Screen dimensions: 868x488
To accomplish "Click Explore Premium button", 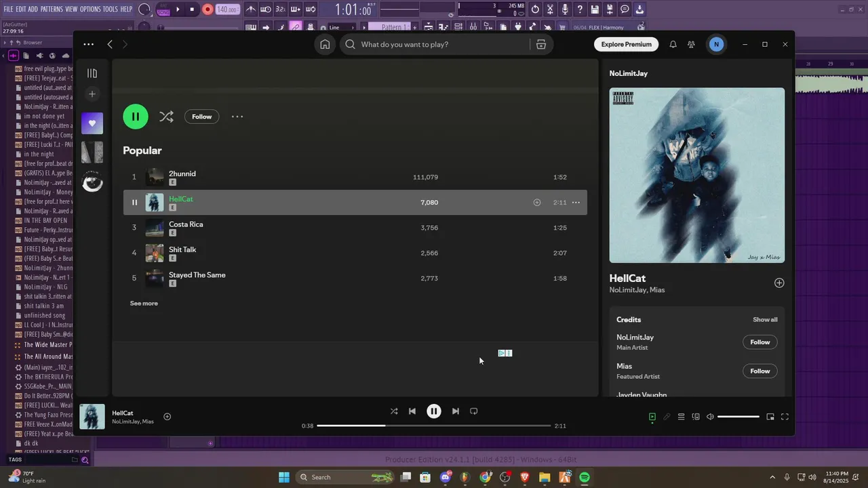I will [x=626, y=44].
